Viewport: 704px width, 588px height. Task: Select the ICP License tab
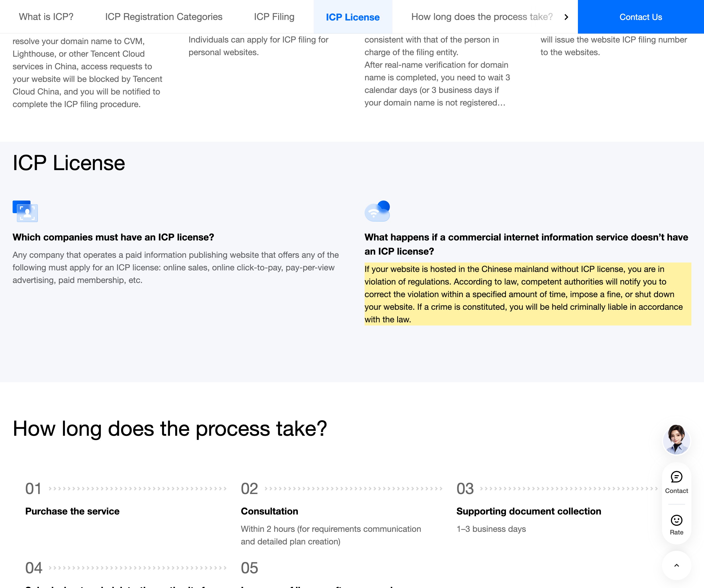point(353,17)
